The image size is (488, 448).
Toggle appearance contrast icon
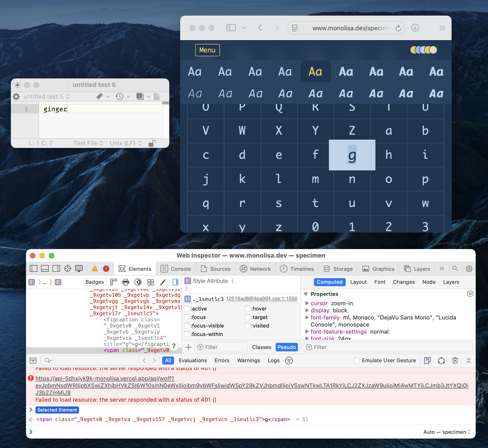[138, 282]
